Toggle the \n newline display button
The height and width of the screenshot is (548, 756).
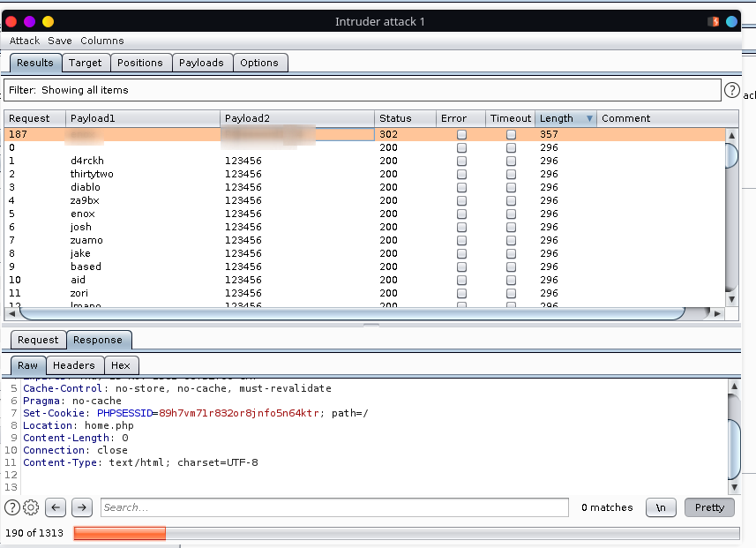(661, 507)
